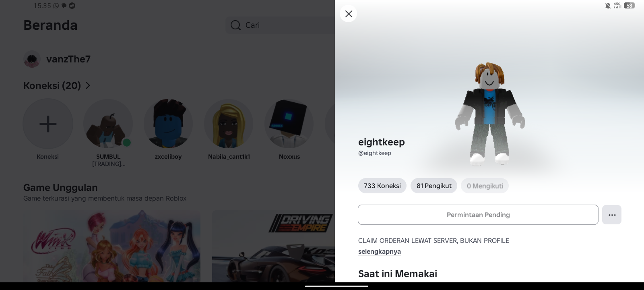Image resolution: width=644 pixels, height=290 pixels.
Task: Open SUMBUL's avatar in connections
Action: (108, 124)
